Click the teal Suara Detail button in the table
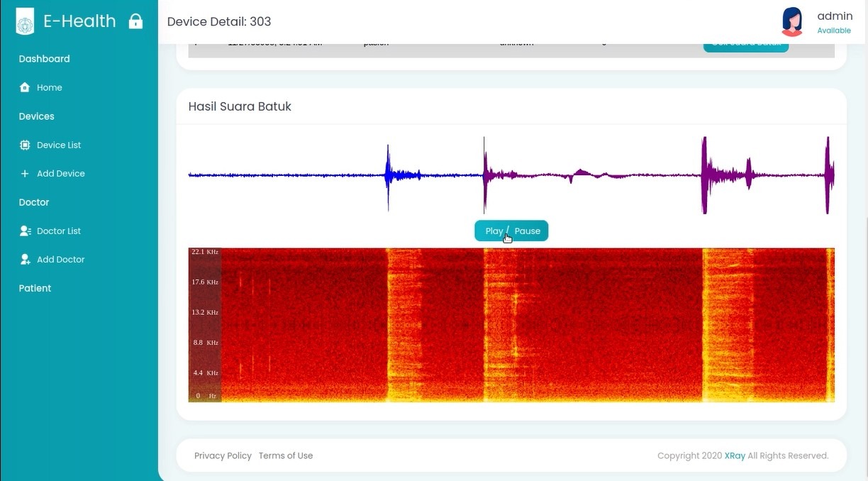 coord(746,44)
